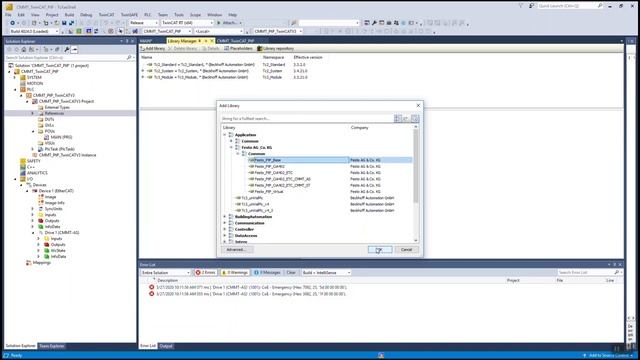Focus the Search Error List field

click(x=586, y=272)
